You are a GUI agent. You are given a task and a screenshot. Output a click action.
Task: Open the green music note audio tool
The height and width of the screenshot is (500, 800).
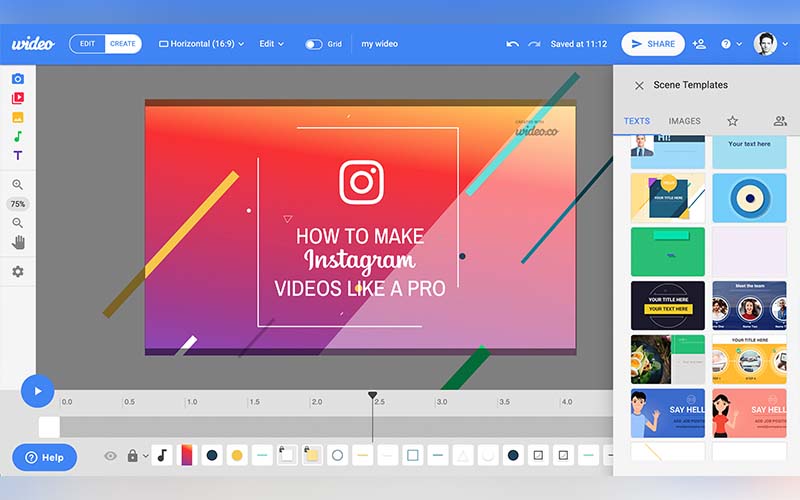click(18, 136)
